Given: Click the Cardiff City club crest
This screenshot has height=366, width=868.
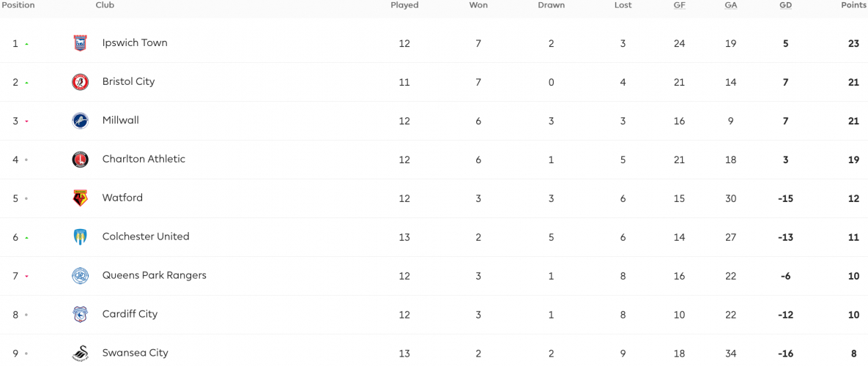Looking at the screenshot, I should [x=81, y=314].
